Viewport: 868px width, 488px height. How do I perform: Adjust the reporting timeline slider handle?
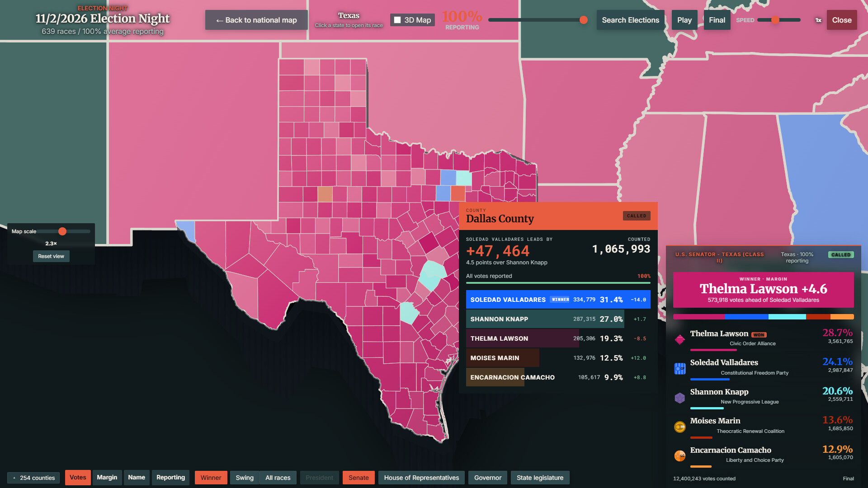click(584, 20)
